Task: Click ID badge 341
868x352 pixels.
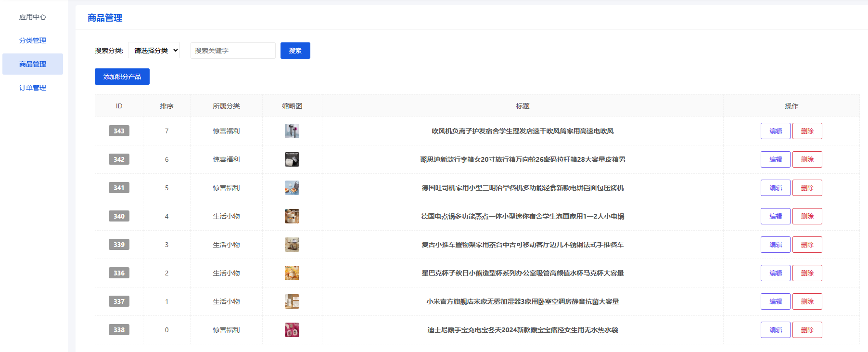Action: coord(119,188)
